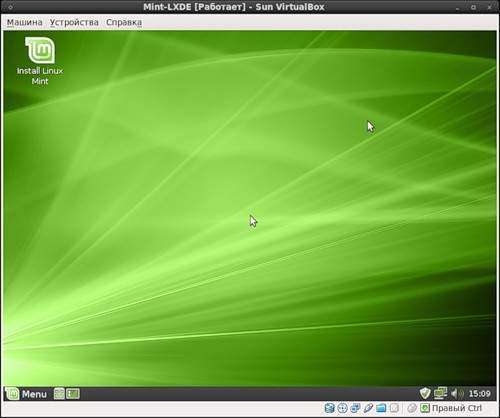Open the terminal launcher beside the file manager
The width and height of the screenshot is (500, 418).
click(x=73, y=394)
